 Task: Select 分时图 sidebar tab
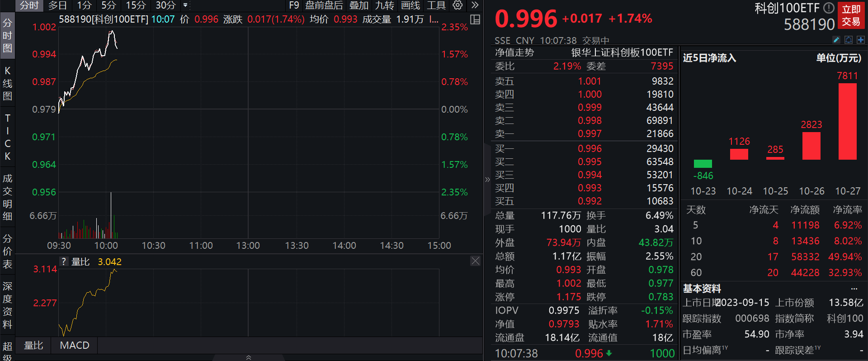(7, 36)
